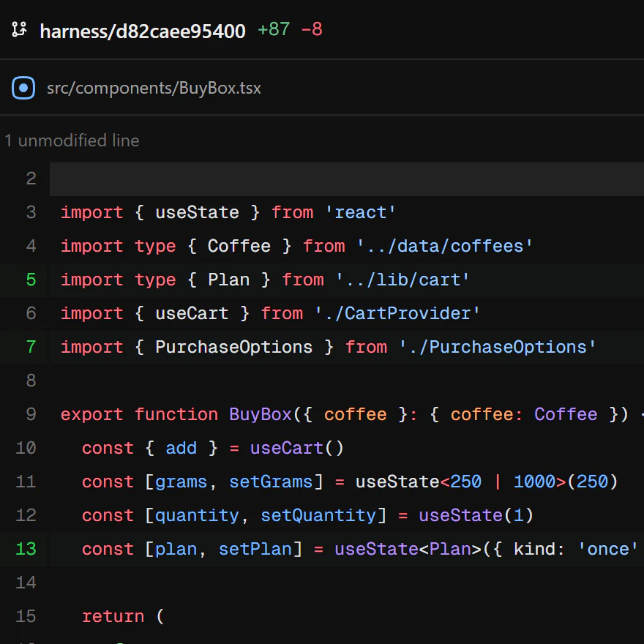Click './PurchaseOptions' import path
644x644 pixels.
(497, 347)
